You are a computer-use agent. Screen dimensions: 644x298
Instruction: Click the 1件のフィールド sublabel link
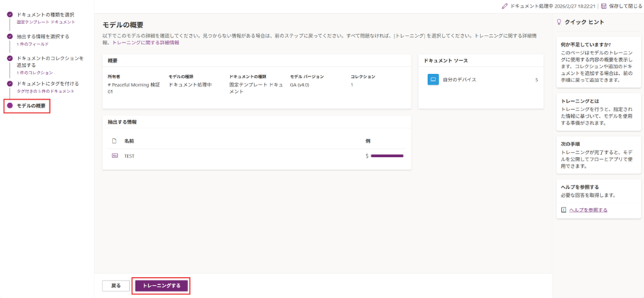(32, 44)
